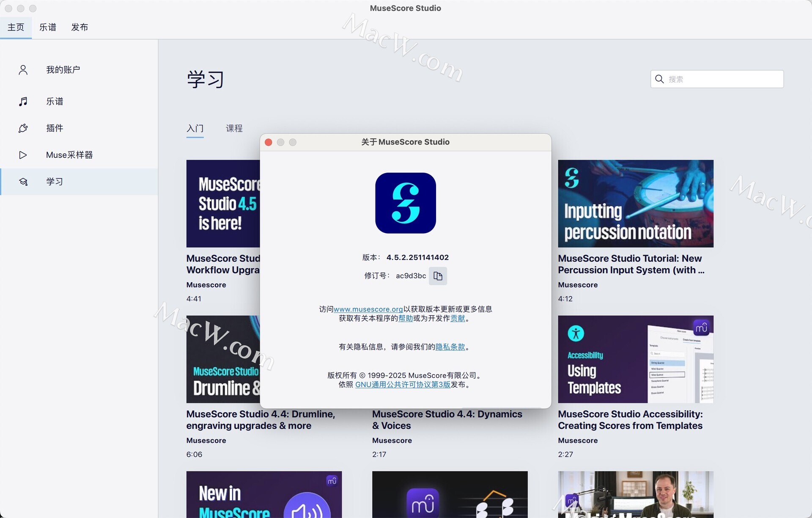Click the MuseScore Studio logo in About dialog
Image resolution: width=812 pixels, height=518 pixels.
coord(406,203)
